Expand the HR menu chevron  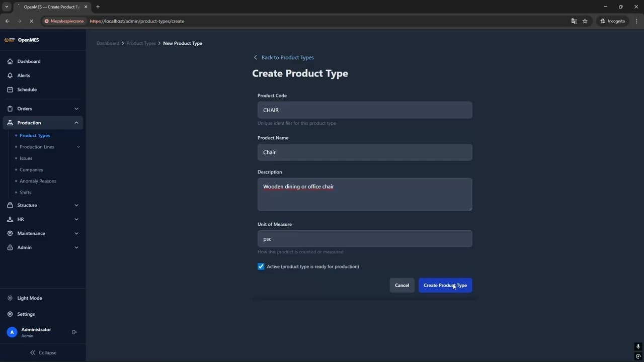(x=76, y=219)
